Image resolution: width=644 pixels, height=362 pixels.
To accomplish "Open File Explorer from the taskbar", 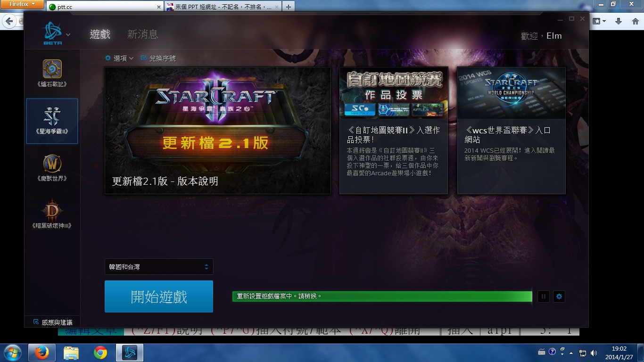I will click(71, 353).
